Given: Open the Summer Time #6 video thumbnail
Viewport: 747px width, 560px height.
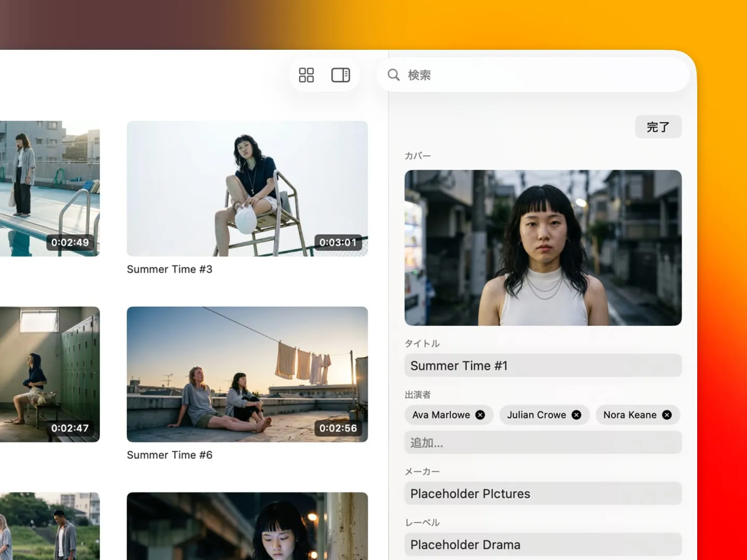Looking at the screenshot, I should click(247, 374).
